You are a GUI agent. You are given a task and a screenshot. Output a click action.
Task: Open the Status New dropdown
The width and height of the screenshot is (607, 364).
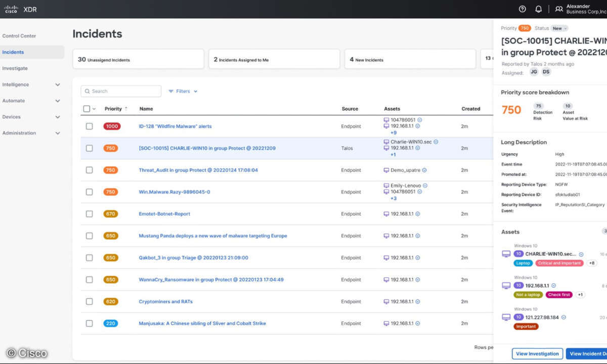tap(559, 28)
